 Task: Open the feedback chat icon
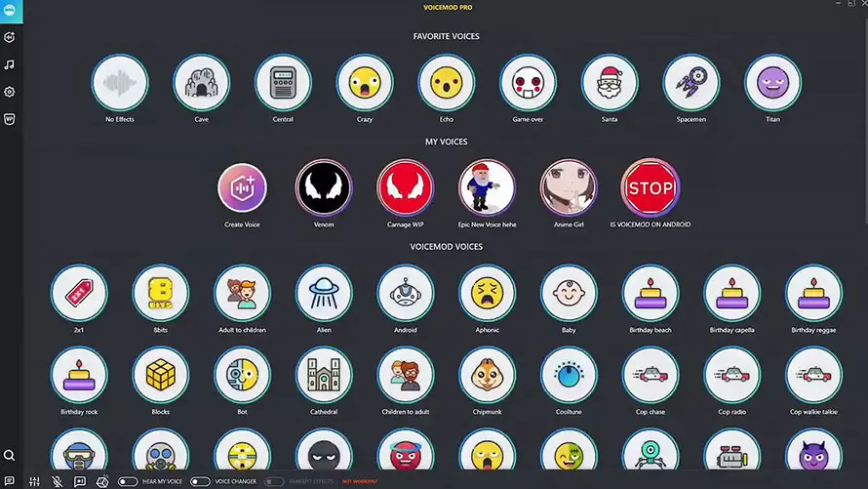point(10,480)
